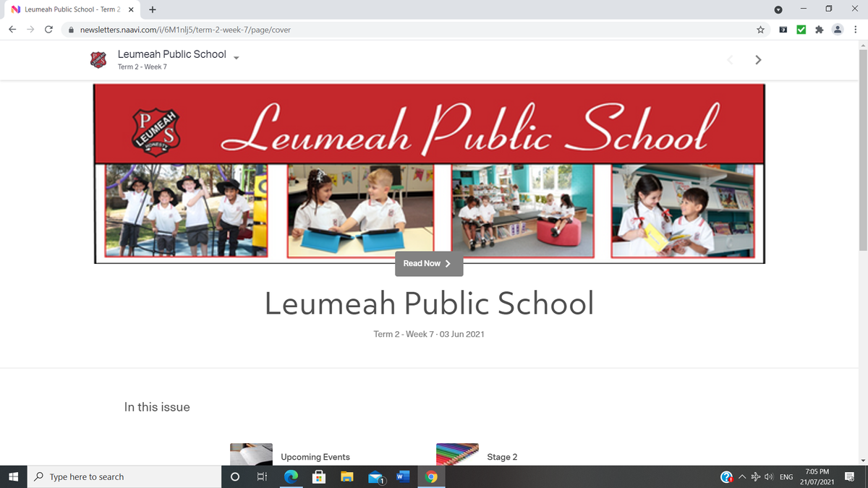Screen dimensions: 868x488
Task: Click the page vertical scrollbar
Action: pos(862,150)
